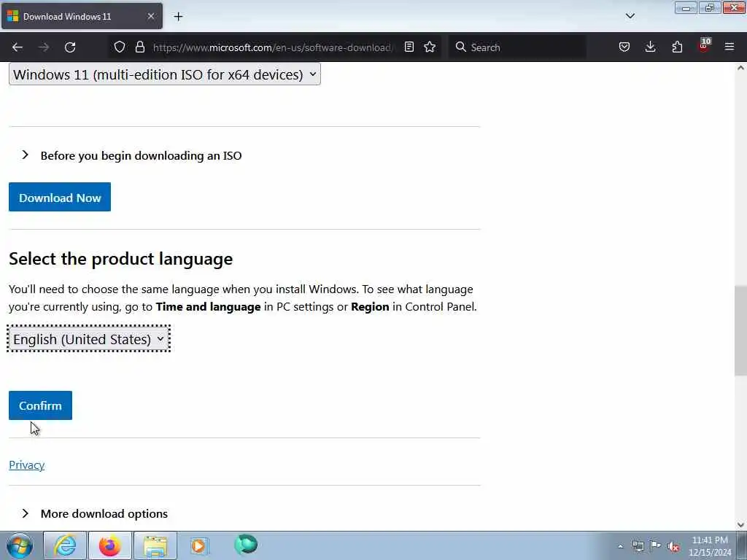747x560 pixels.
Task: Click the bold 'Region' text
Action: click(370, 307)
